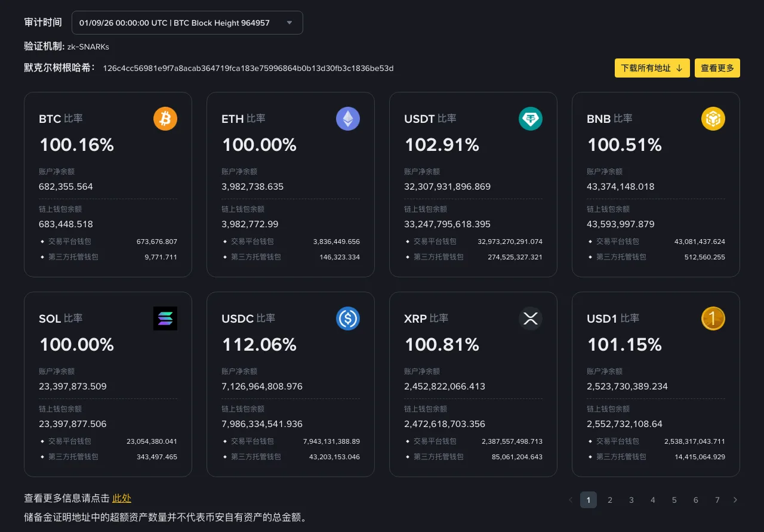This screenshot has width=764, height=532.
Task: Click BNB third-party custody value 512,560.255
Action: [705, 257]
